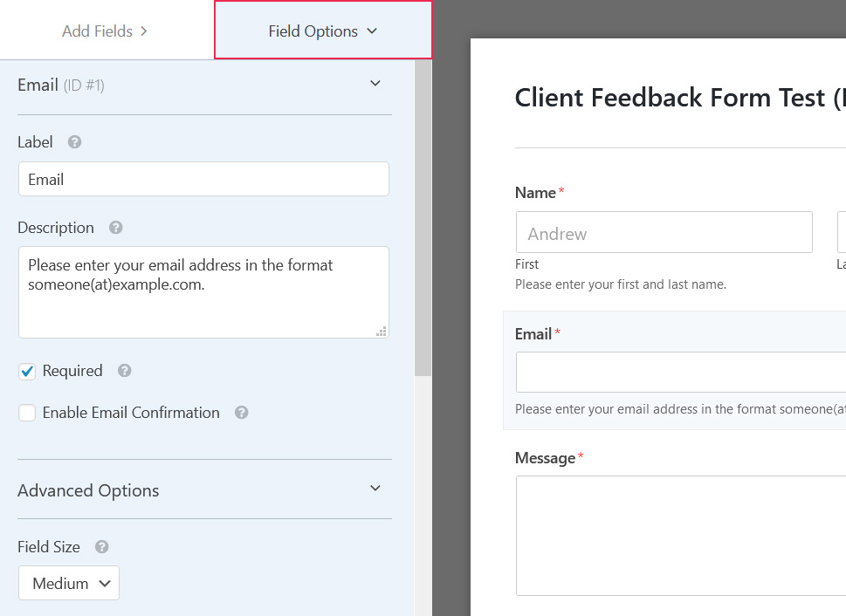This screenshot has width=846, height=616.
Task: Select the Field Options tab
Action: [x=323, y=31]
